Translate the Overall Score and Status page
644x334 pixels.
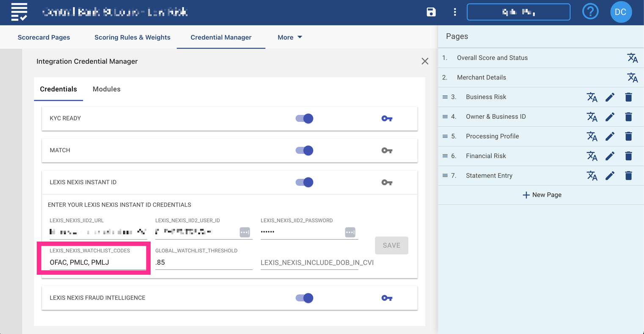coord(633,58)
